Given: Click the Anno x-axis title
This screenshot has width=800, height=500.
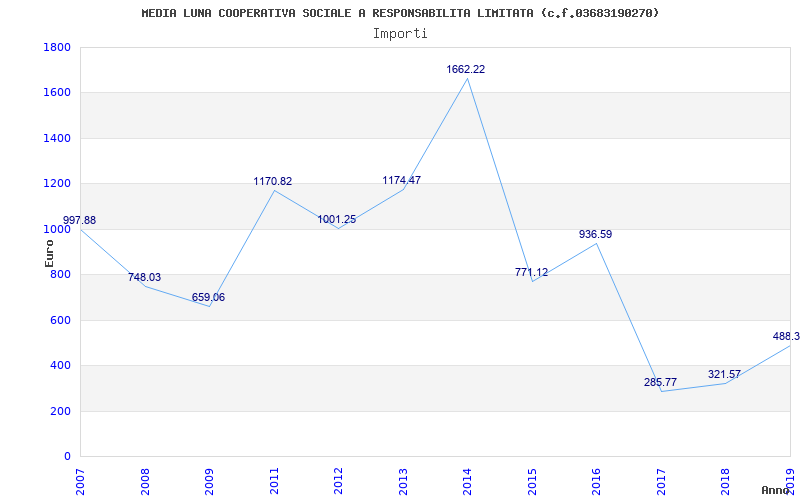Looking at the screenshot, I should point(776,490).
